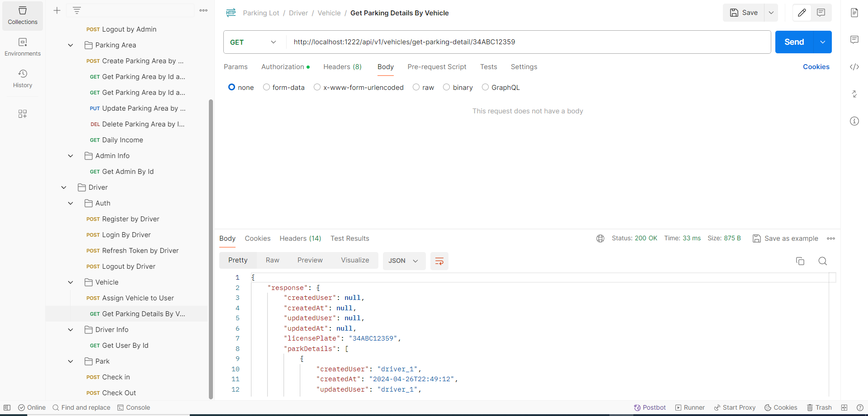868x416 pixels.
Task: Open Trash in the status bar
Action: coord(820,407)
